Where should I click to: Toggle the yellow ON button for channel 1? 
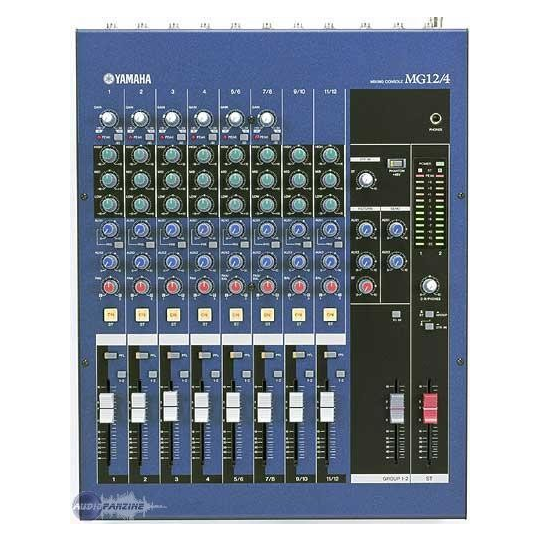coord(111,314)
